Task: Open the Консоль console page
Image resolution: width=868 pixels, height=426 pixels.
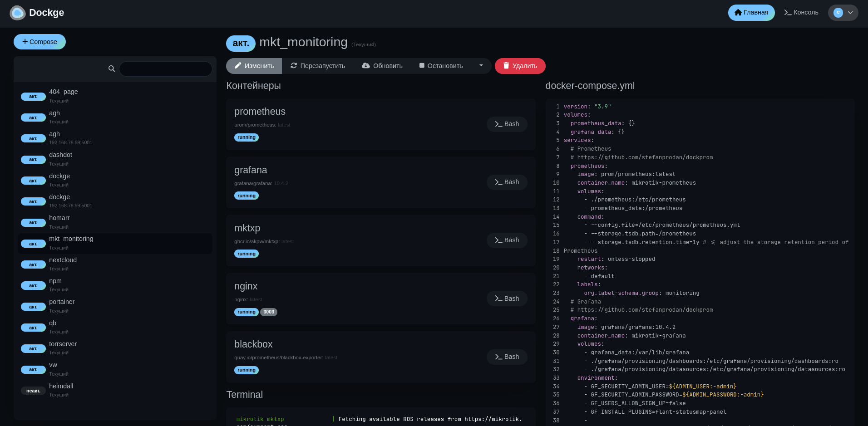Action: 801,13
